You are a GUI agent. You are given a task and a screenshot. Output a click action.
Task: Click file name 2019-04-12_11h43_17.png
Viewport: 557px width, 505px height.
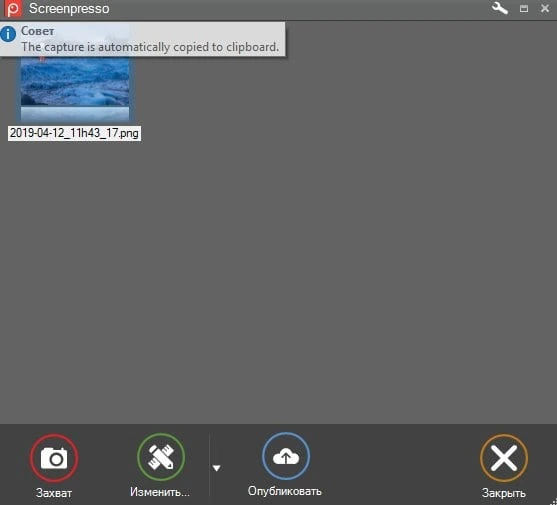(x=74, y=133)
